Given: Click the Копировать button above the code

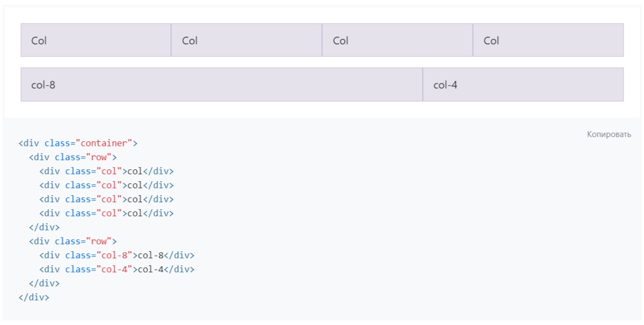Looking at the screenshot, I should tap(608, 134).
